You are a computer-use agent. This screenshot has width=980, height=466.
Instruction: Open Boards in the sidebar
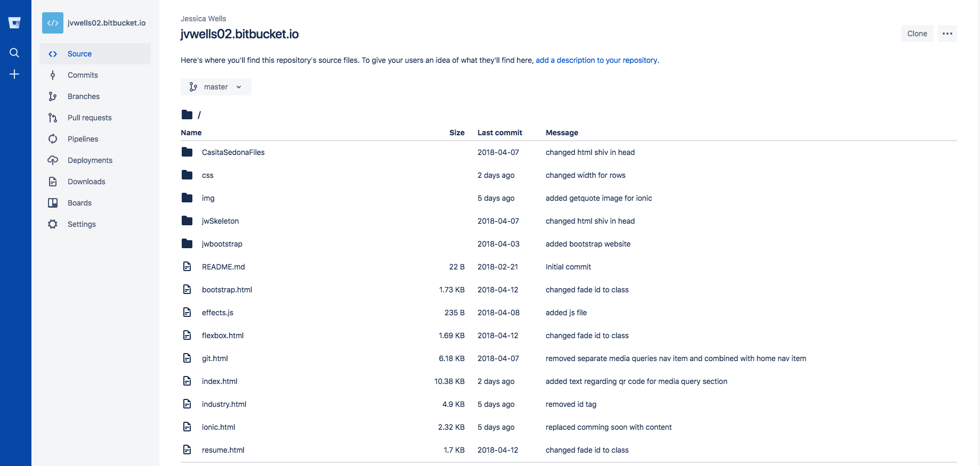click(x=95, y=203)
